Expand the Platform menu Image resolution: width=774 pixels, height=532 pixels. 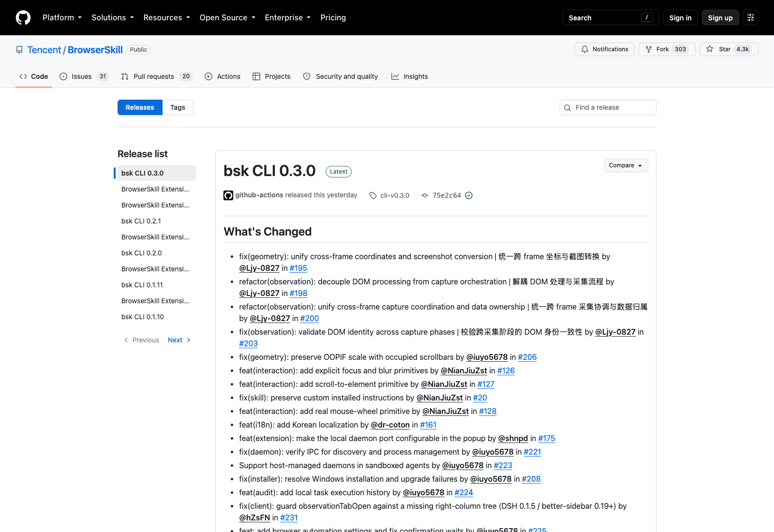point(62,17)
